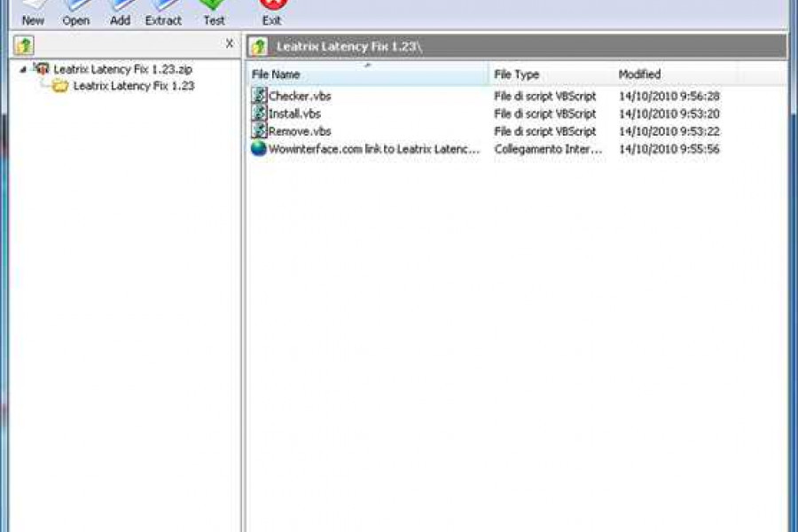Sort files by File Type column
Image resolution: width=798 pixels, height=532 pixels.
[x=552, y=74]
